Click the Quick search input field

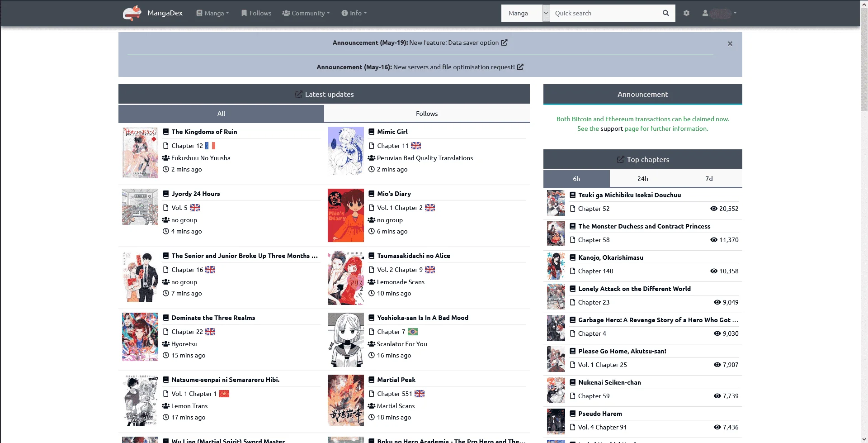[604, 13]
